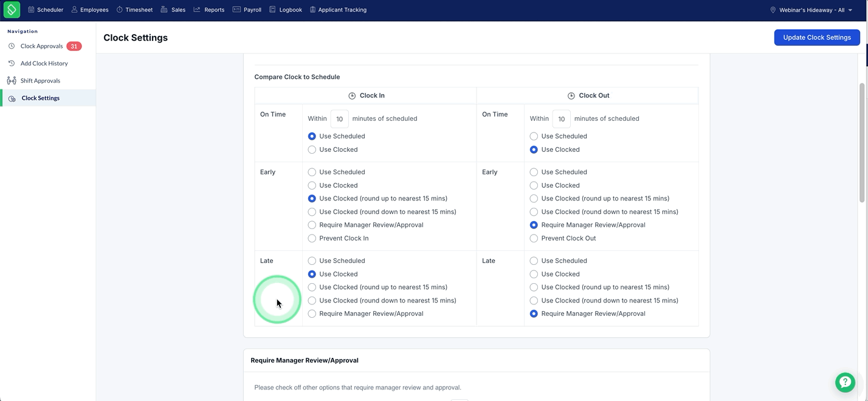868x401 pixels.
Task: Select Prevent Clock Out option
Action: pyautogui.click(x=534, y=238)
